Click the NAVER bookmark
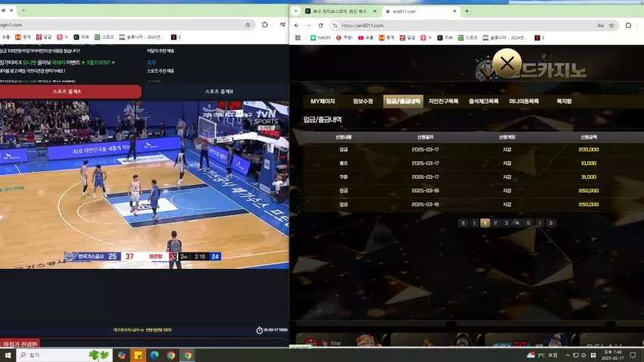The width and height of the screenshot is (644, 362). (320, 38)
